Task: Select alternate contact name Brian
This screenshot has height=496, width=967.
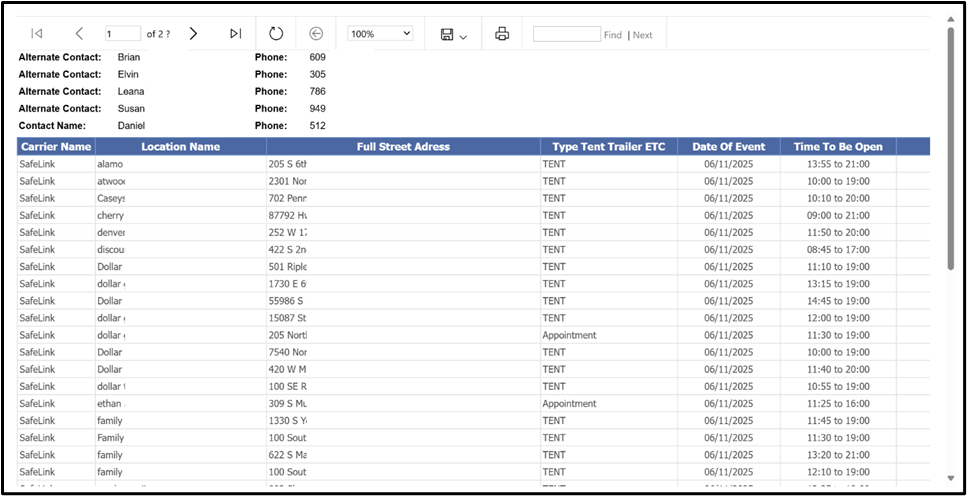Action: click(x=129, y=57)
